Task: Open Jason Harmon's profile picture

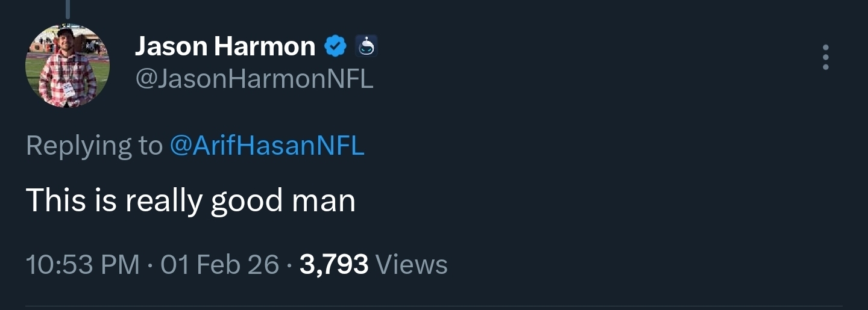Action: point(68,66)
